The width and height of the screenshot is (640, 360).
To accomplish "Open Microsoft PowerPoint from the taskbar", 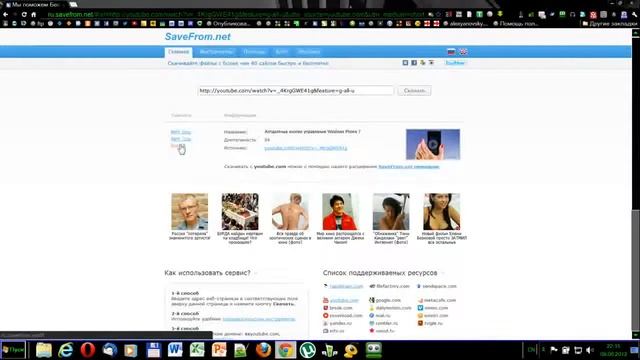I will click(219, 350).
